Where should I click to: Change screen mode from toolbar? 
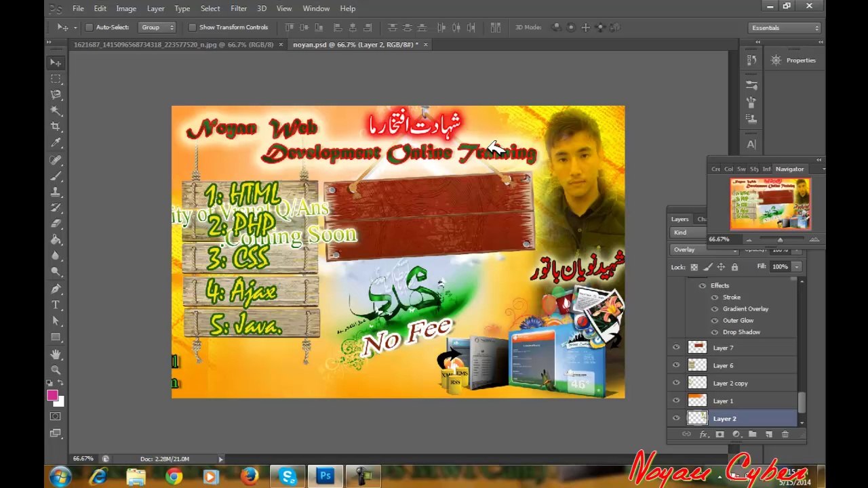pos(56,432)
